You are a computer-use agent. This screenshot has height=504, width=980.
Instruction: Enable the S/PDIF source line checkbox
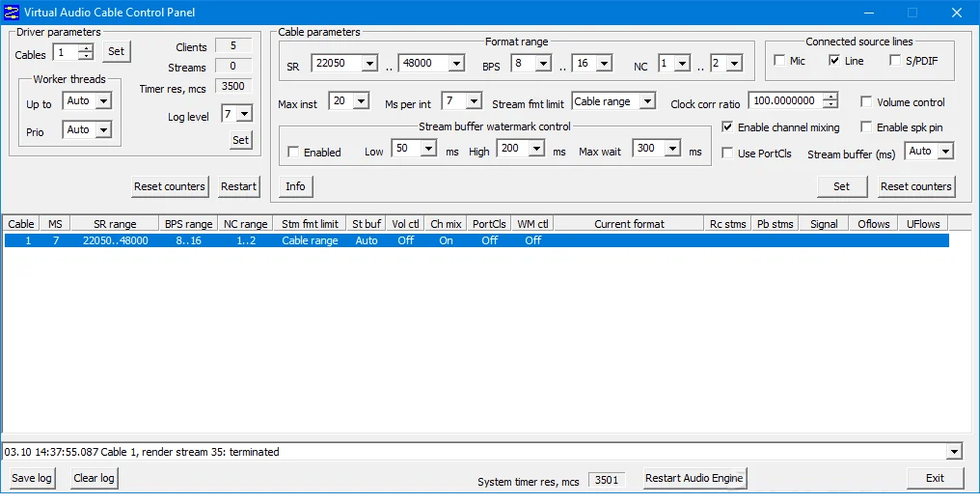pyautogui.click(x=895, y=61)
